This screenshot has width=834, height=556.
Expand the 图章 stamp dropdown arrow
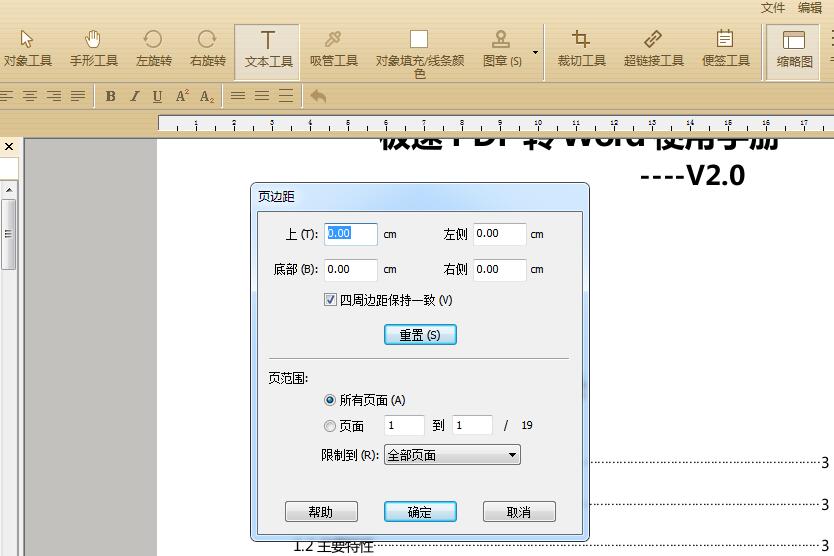tap(535, 52)
